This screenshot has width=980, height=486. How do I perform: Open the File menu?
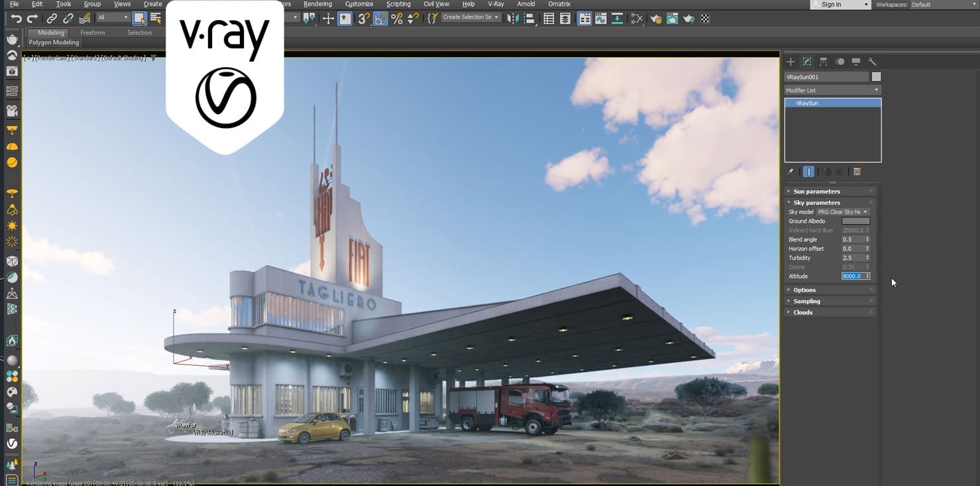14,4
